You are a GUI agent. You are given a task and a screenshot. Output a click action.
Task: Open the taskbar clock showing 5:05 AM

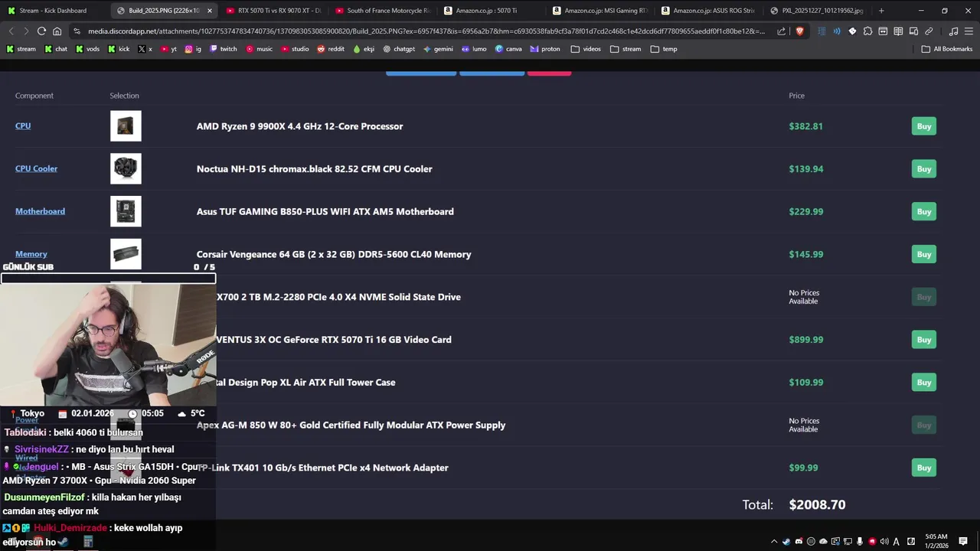936,541
